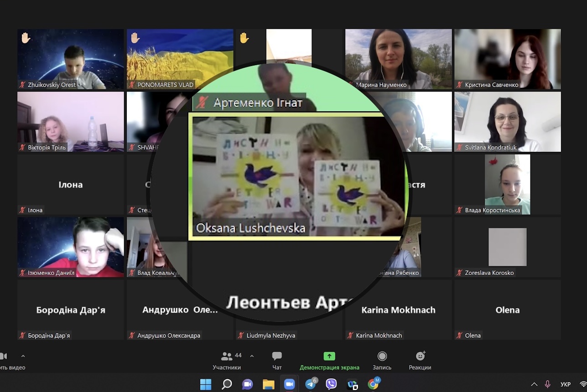Open Telegram from the taskbar
The image size is (587, 392).
pos(311,384)
